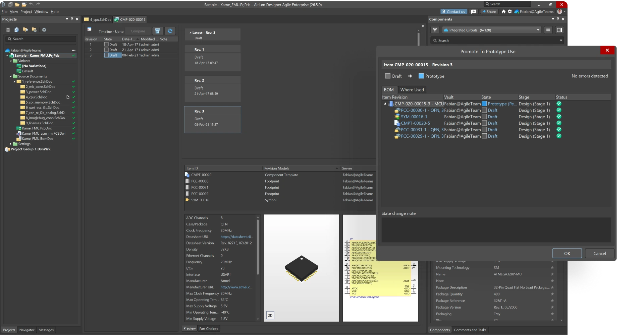Click the feedback comment bubble icon

coord(474,11)
